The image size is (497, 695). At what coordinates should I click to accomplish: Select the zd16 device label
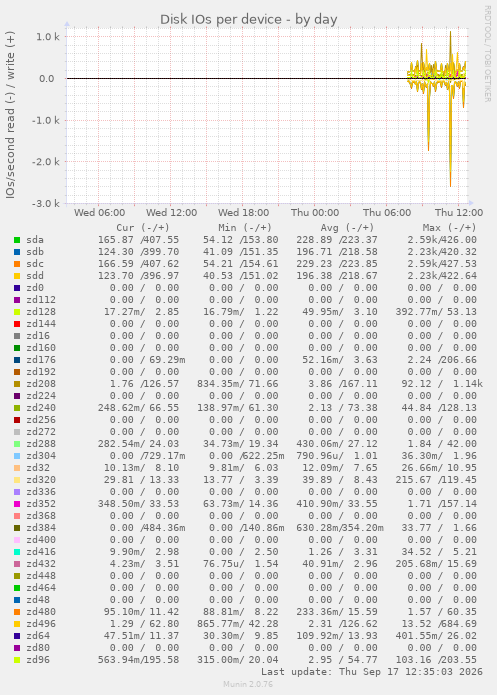[x=38, y=336]
